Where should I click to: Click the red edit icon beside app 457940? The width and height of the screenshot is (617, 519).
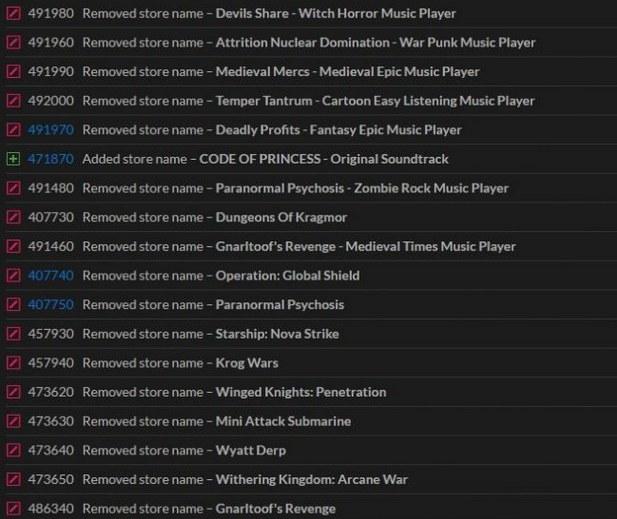(13, 363)
